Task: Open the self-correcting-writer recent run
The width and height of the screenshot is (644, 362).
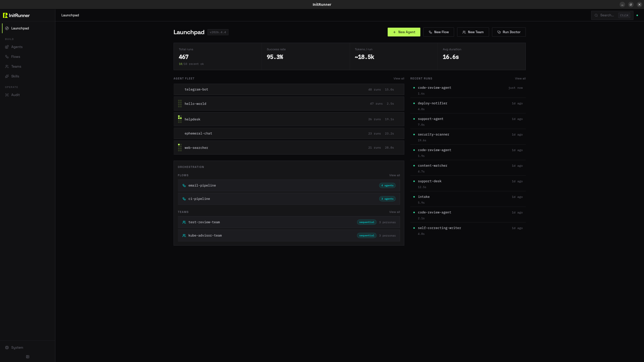Action: [x=468, y=231]
